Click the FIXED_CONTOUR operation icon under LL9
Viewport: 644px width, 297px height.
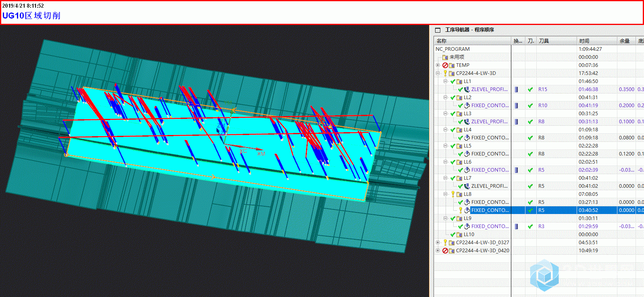[467, 226]
